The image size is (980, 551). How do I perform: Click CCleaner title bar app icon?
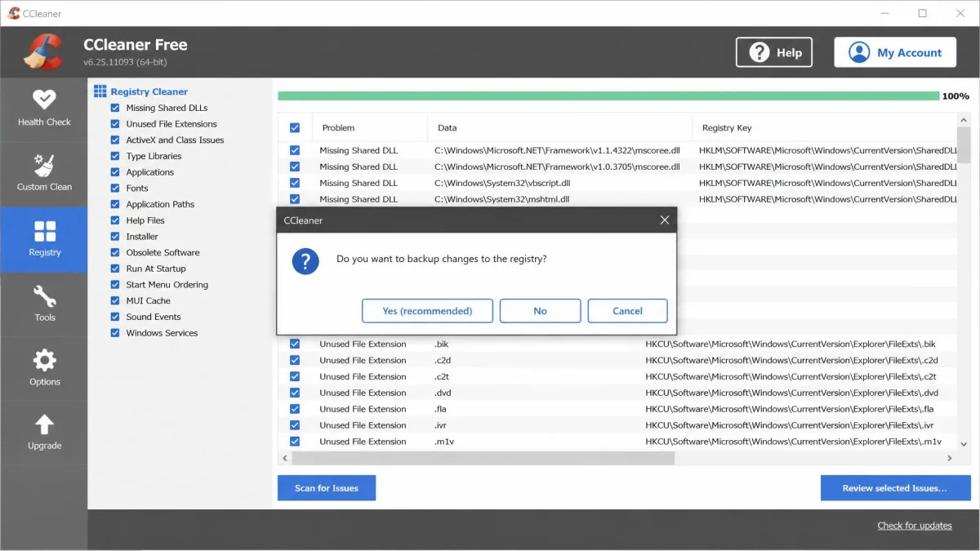pyautogui.click(x=14, y=13)
